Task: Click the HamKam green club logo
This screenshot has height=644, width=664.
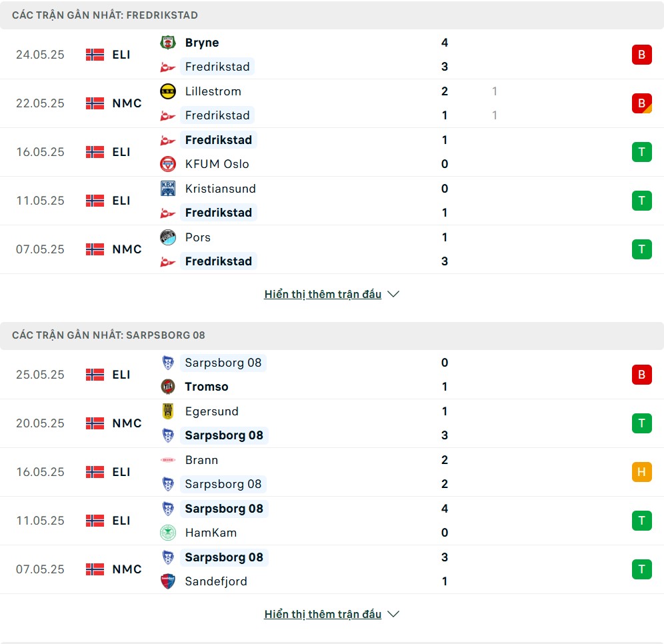Action: tap(168, 533)
